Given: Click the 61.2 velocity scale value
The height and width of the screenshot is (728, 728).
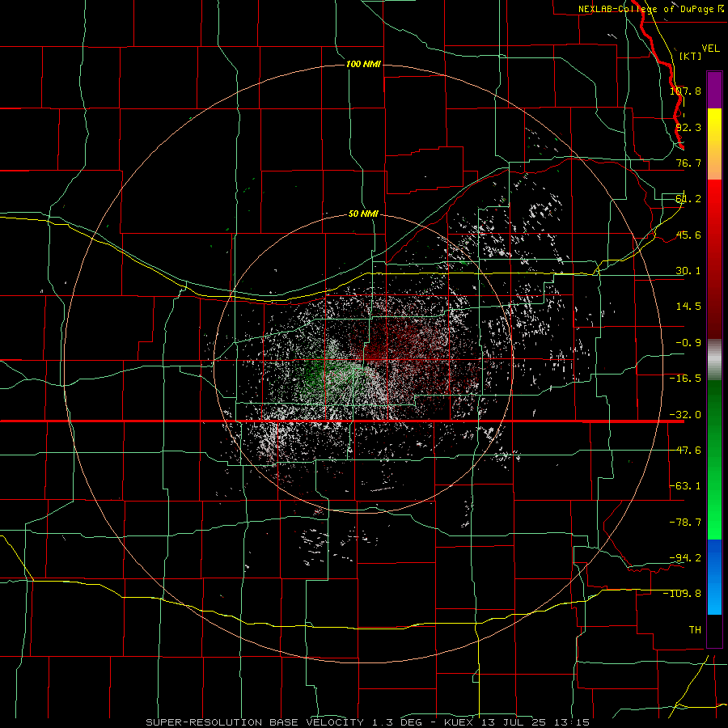Looking at the screenshot, I should [688, 199].
